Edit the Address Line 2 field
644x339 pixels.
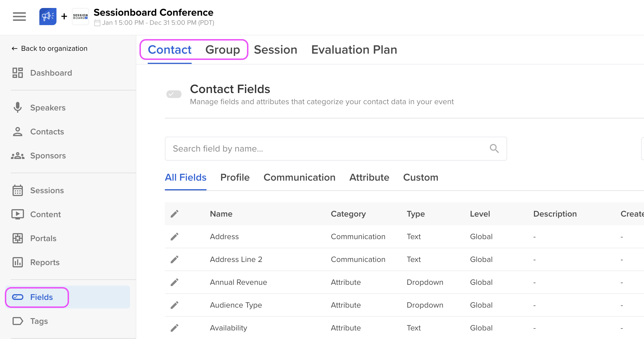(175, 259)
